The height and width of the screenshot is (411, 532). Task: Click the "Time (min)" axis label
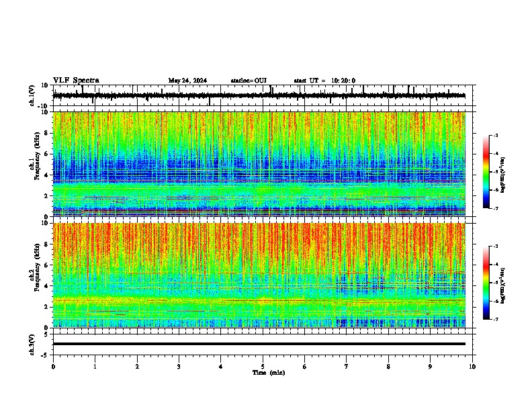(269, 373)
